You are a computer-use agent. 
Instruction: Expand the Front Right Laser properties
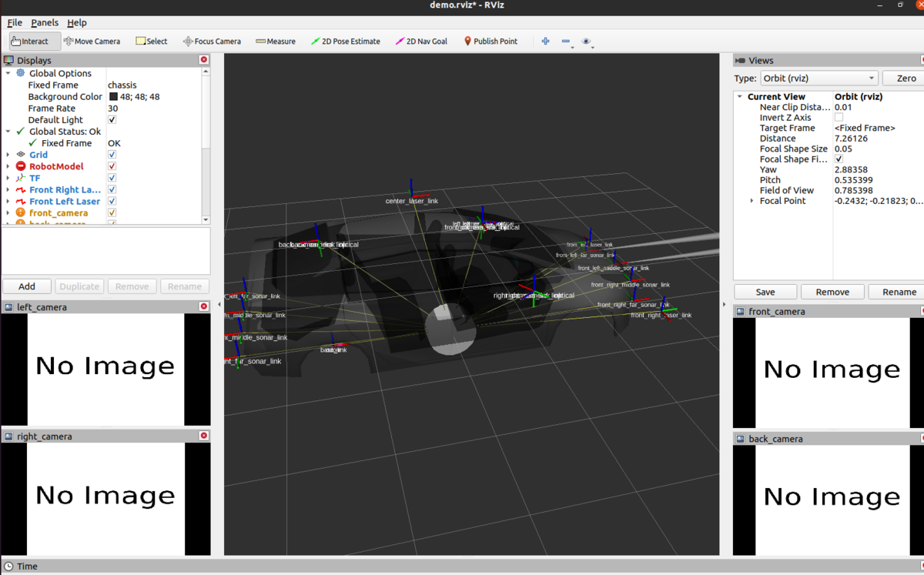(x=8, y=189)
